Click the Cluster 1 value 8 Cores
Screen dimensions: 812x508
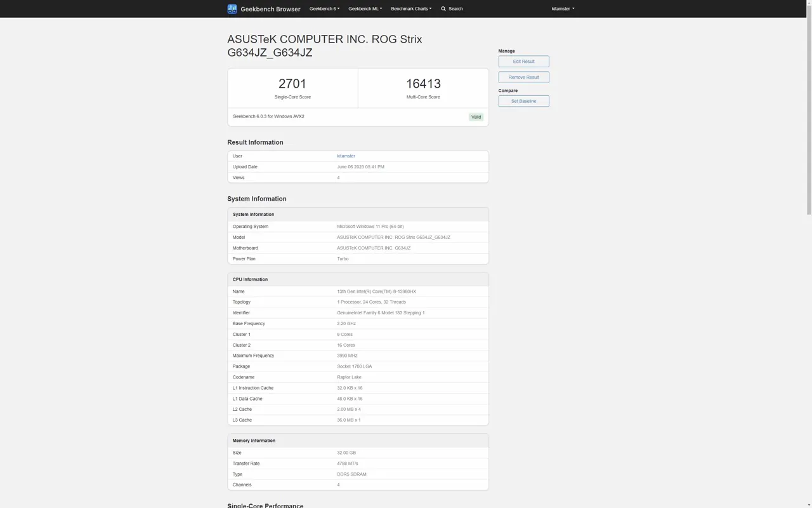tap(344, 335)
